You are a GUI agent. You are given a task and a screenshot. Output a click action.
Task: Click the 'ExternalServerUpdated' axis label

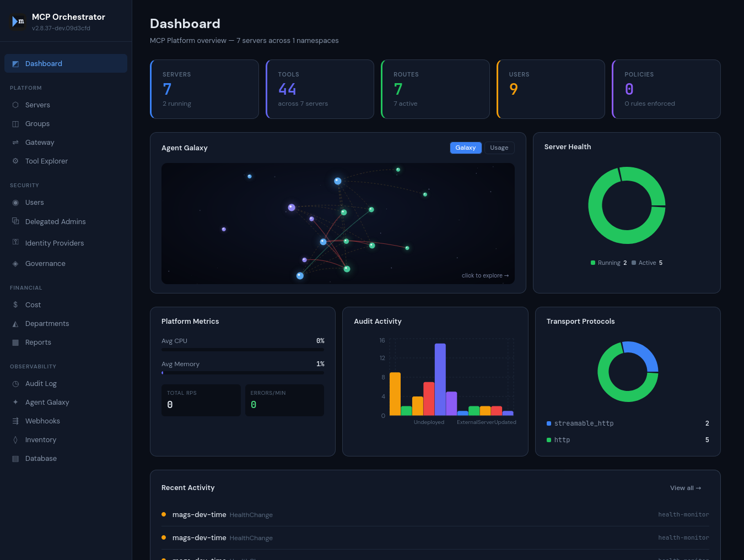click(487, 422)
